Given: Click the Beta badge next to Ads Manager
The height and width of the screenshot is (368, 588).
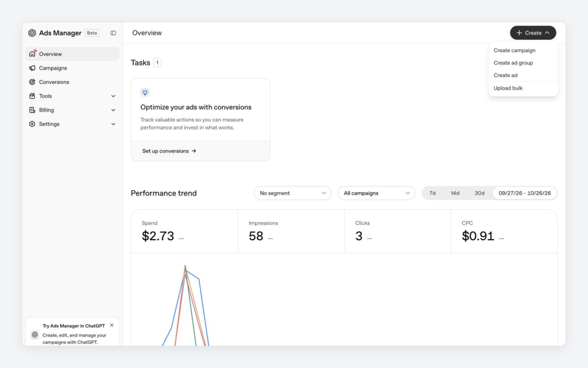Looking at the screenshot, I should pyautogui.click(x=92, y=33).
